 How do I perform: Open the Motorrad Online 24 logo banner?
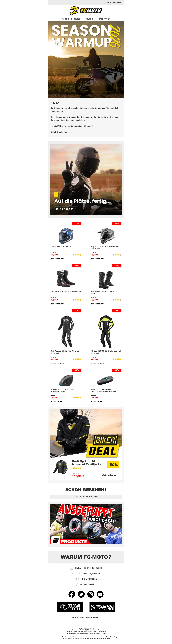(102, 607)
